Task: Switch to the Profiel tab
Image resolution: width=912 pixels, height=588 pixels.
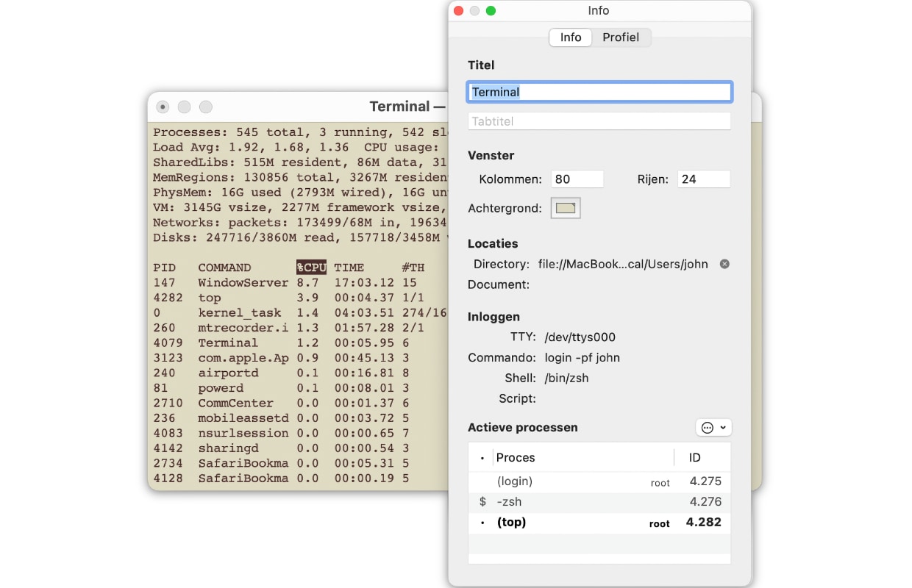Action: 621,37
